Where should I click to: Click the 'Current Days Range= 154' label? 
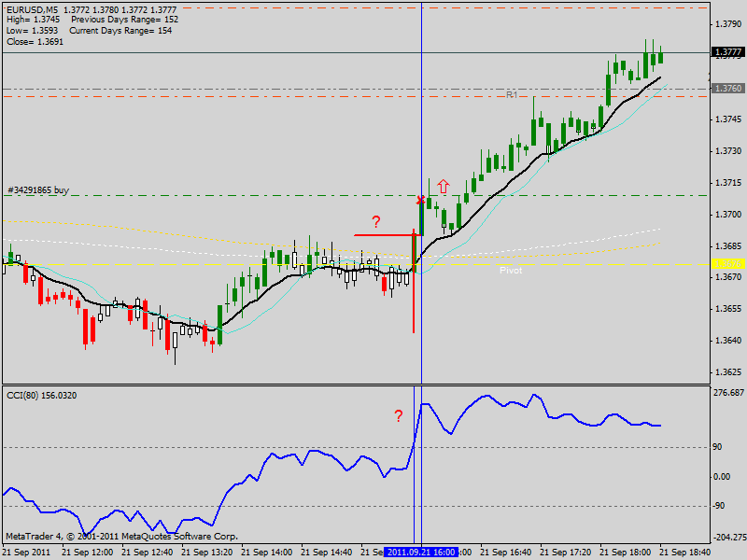pyautogui.click(x=120, y=31)
